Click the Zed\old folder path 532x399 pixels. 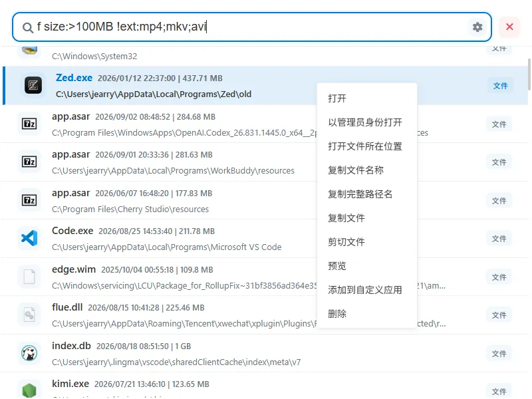pos(154,94)
